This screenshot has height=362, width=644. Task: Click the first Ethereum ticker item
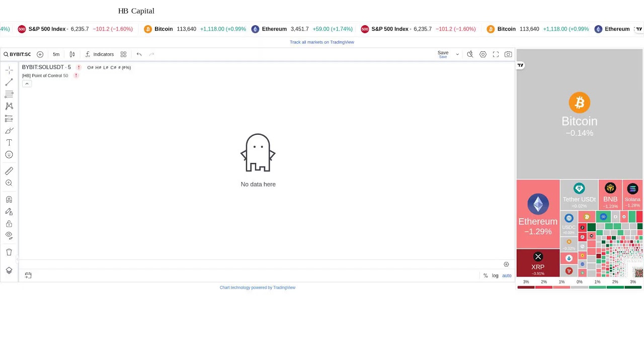click(302, 29)
